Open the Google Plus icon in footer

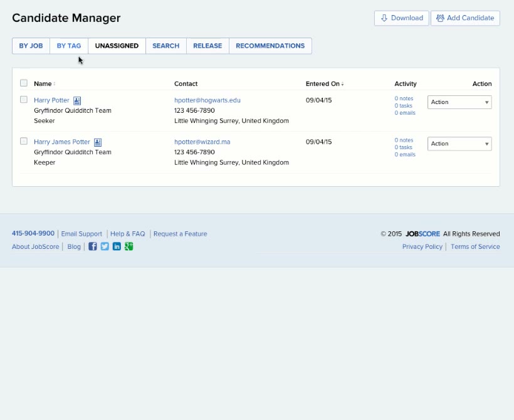(x=129, y=246)
